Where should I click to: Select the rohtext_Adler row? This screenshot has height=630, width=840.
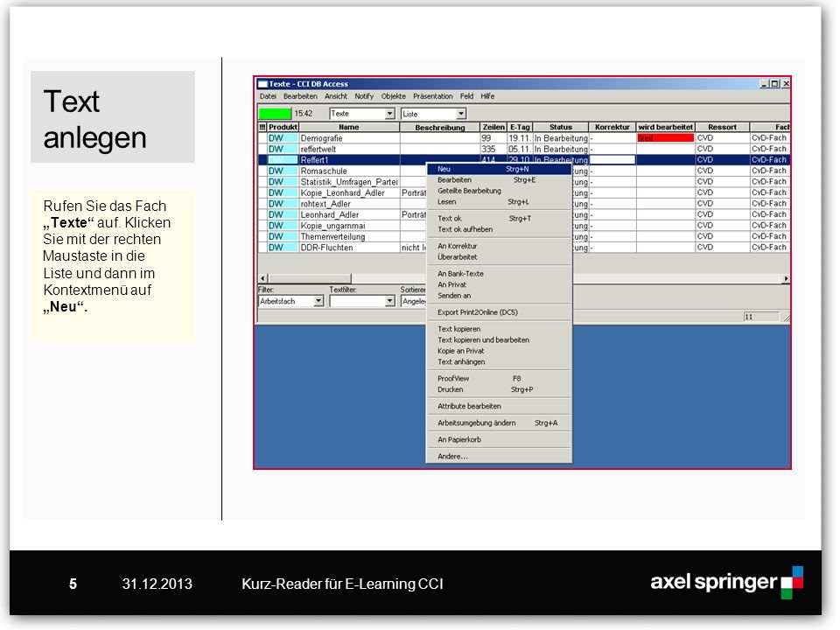[x=524, y=204]
